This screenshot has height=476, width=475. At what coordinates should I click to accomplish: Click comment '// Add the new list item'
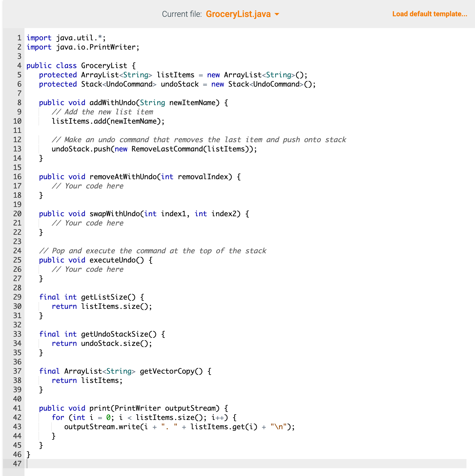102,112
